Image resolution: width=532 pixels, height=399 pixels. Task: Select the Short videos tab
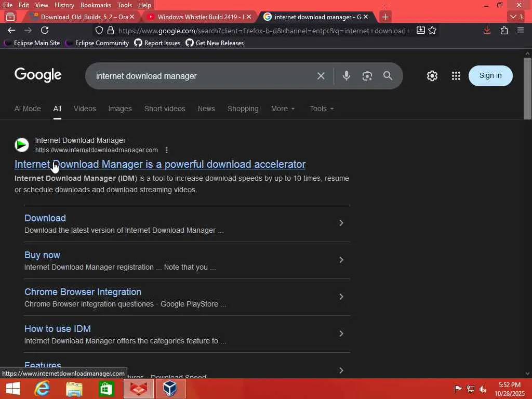pyautogui.click(x=165, y=109)
